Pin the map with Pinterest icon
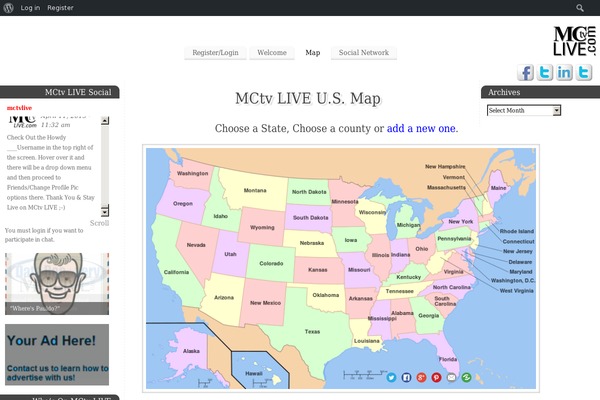This screenshot has height=400, width=600. pyautogui.click(x=436, y=378)
